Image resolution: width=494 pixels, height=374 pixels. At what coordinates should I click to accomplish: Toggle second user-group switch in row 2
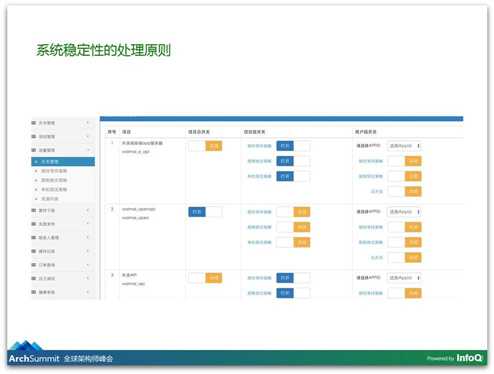(x=405, y=242)
